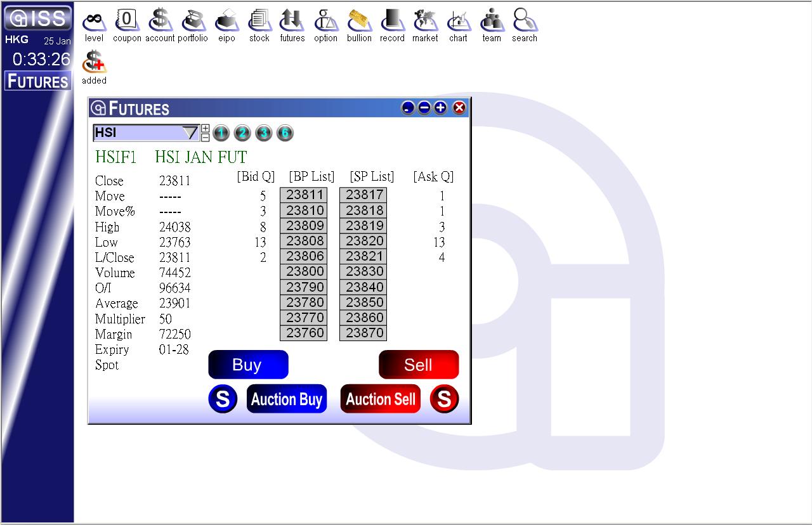Screen dimensions: 812x525
Task: Click the blue S circle button
Action: (223, 399)
